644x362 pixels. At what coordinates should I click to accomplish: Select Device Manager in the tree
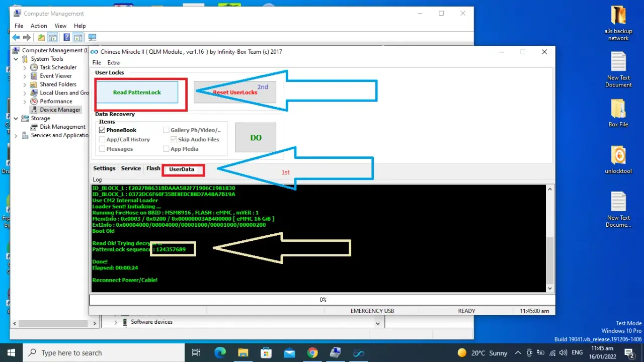[55, 110]
